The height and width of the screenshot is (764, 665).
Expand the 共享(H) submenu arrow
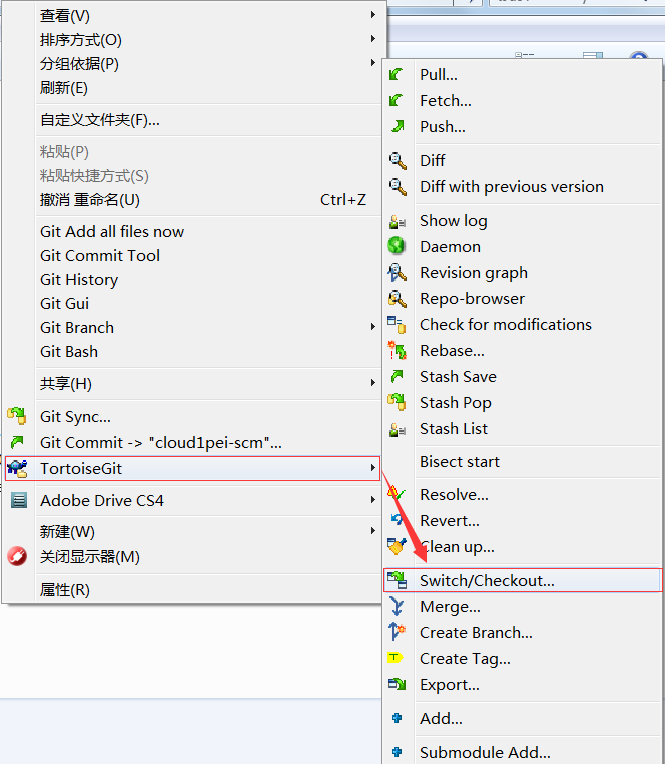[x=373, y=383]
